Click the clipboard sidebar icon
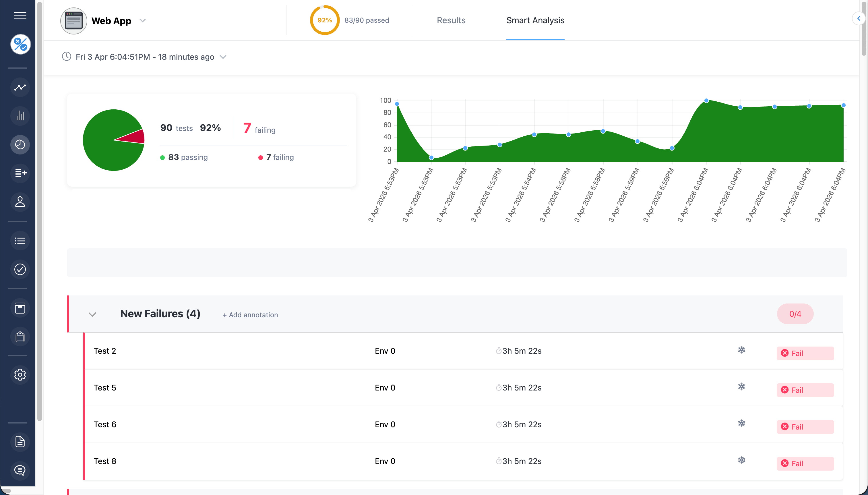The image size is (868, 495). pos(20,337)
